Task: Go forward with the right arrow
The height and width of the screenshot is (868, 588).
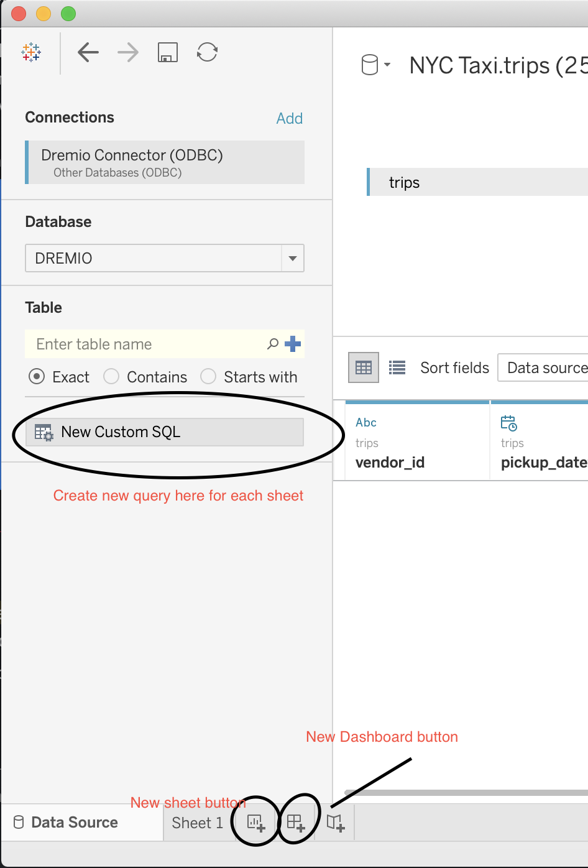Action: click(128, 52)
